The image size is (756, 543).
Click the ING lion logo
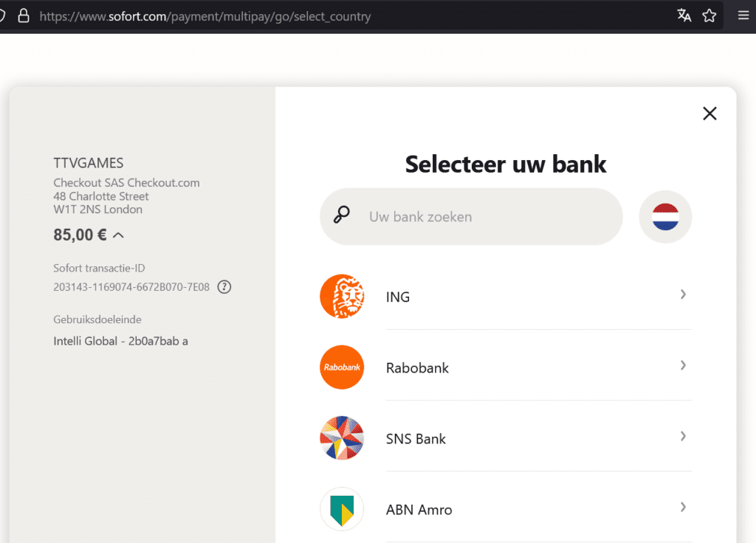point(342,297)
